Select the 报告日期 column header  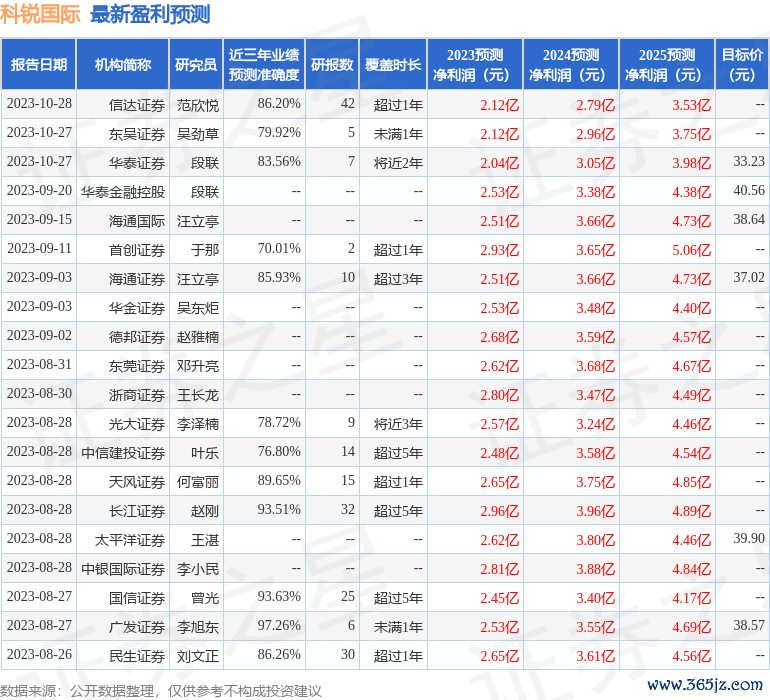[x=39, y=64]
